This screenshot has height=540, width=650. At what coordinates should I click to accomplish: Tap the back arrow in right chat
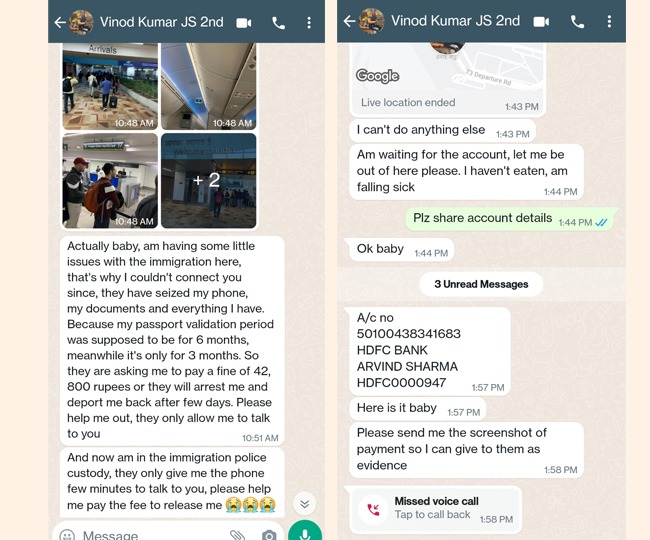coord(349,21)
